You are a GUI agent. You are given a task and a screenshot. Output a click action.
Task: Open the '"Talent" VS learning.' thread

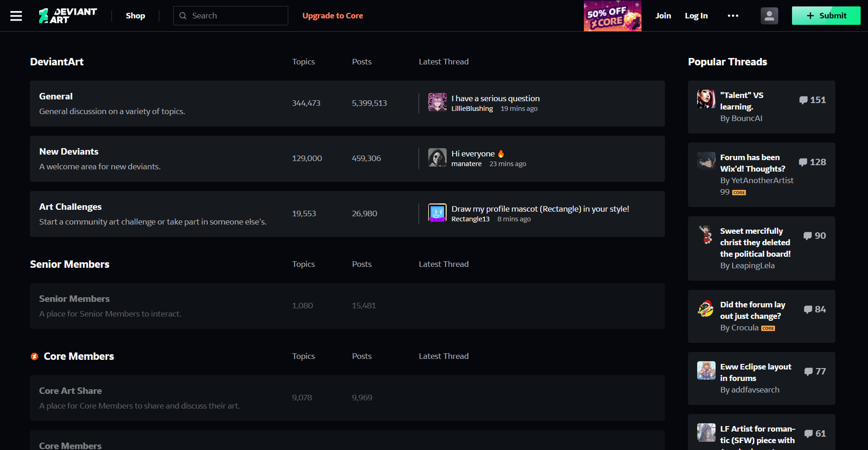point(742,101)
